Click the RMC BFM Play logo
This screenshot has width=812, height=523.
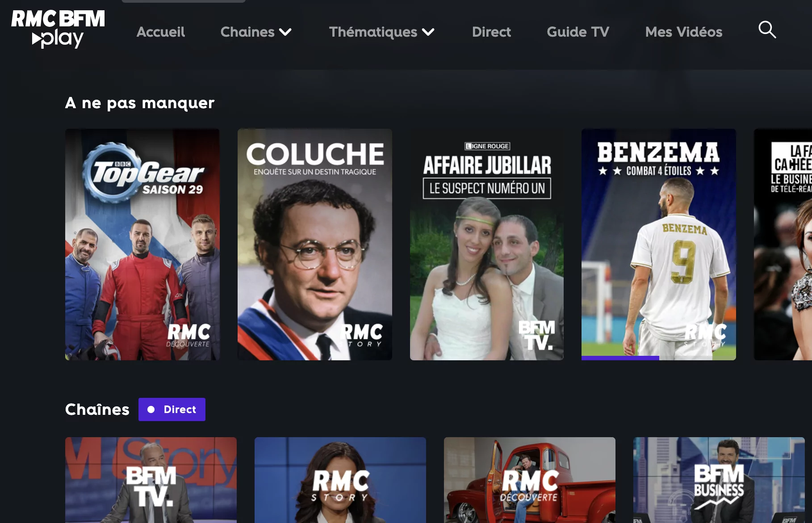point(58,29)
